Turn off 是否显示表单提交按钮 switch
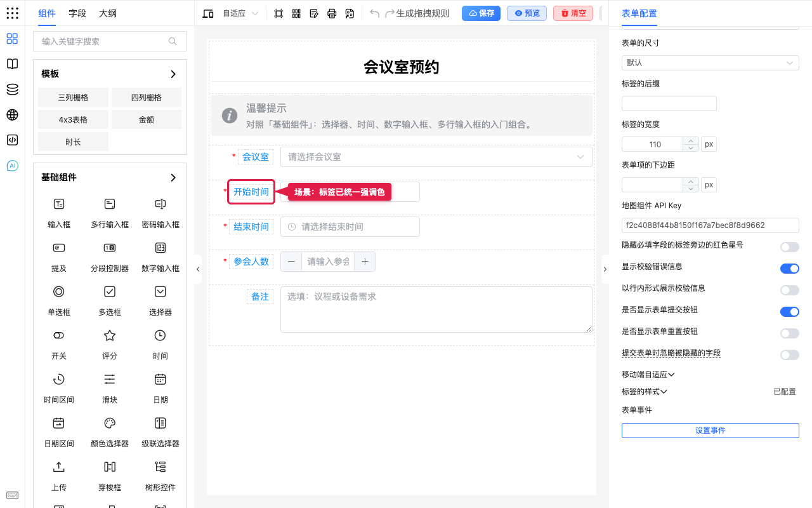 [x=790, y=312]
